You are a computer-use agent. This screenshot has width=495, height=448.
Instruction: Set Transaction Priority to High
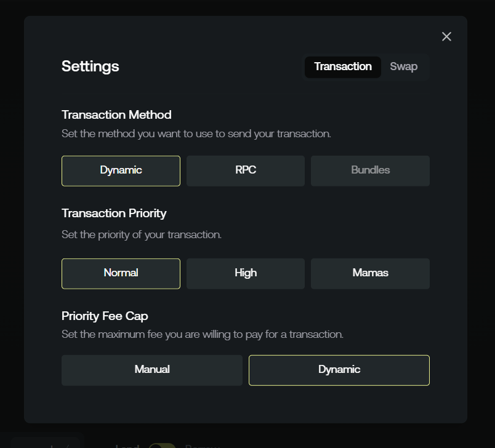click(246, 273)
